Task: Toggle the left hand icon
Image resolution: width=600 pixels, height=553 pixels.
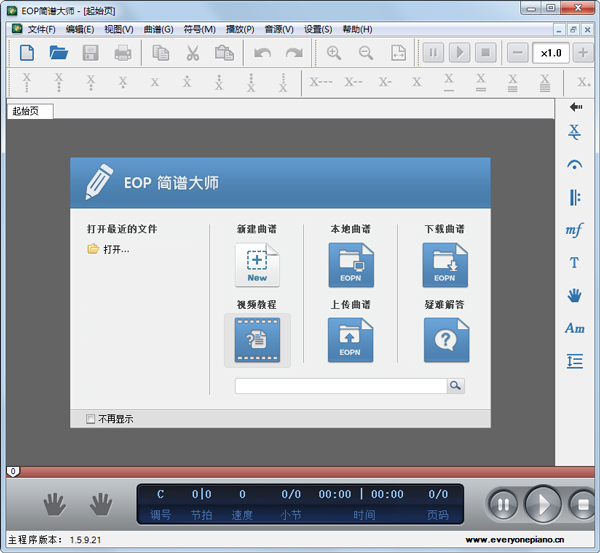Action: (x=55, y=504)
